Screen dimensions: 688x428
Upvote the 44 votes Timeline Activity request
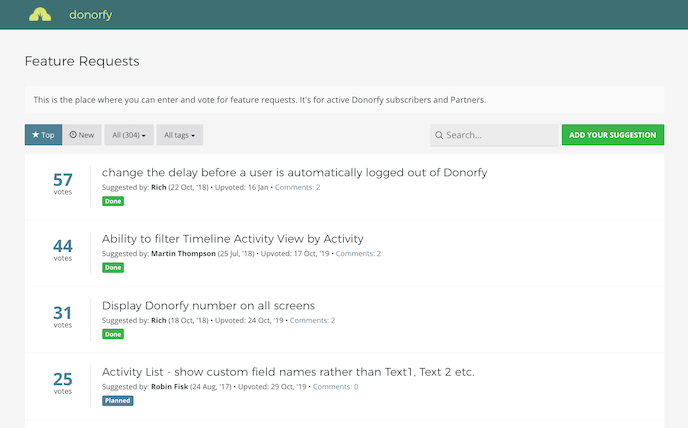click(63, 250)
